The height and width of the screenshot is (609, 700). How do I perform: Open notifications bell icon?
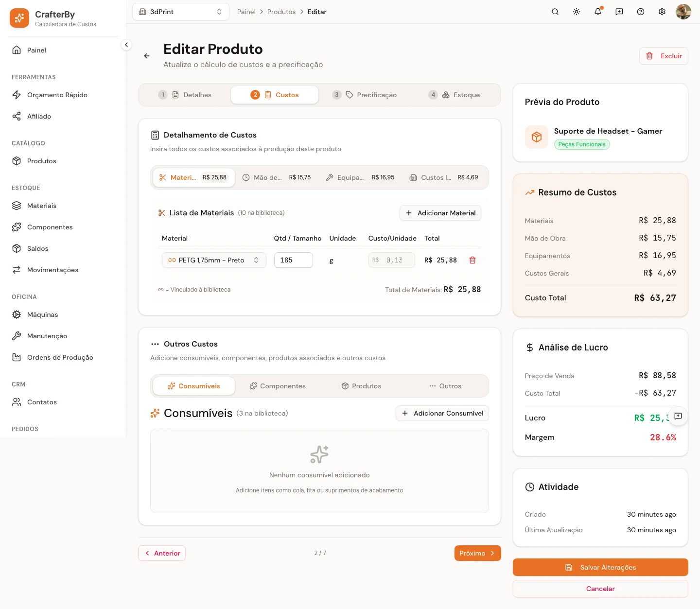pyautogui.click(x=598, y=12)
